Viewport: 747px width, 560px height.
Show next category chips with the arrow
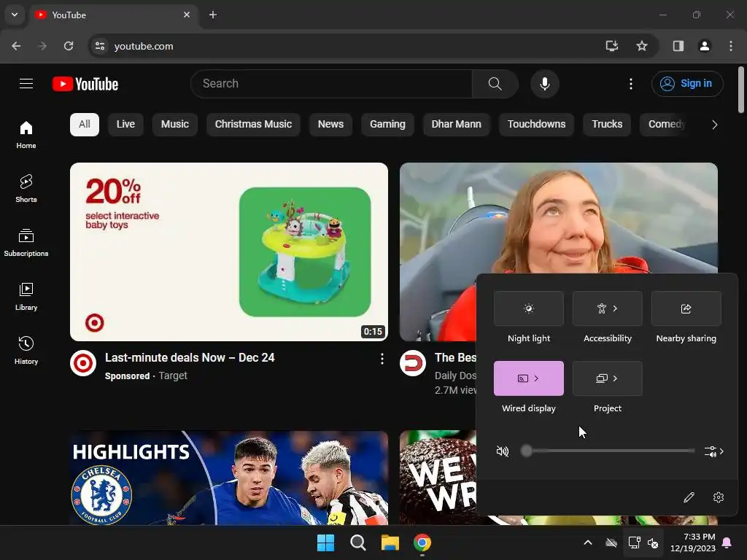click(x=714, y=125)
